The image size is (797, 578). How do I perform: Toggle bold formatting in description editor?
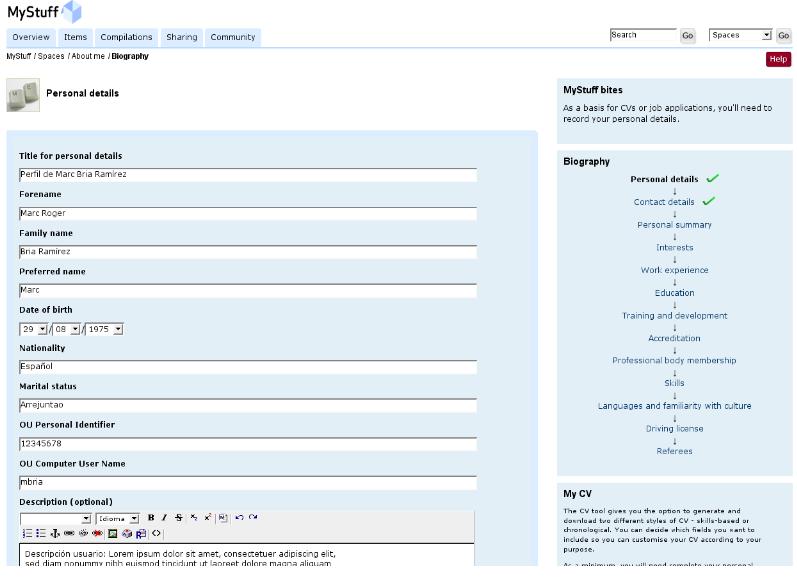coord(151,518)
